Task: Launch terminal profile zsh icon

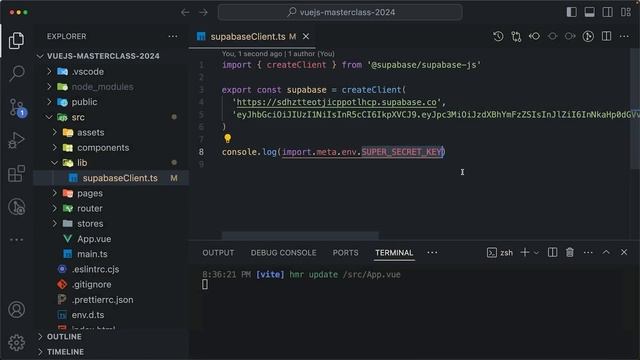Action: (x=492, y=253)
